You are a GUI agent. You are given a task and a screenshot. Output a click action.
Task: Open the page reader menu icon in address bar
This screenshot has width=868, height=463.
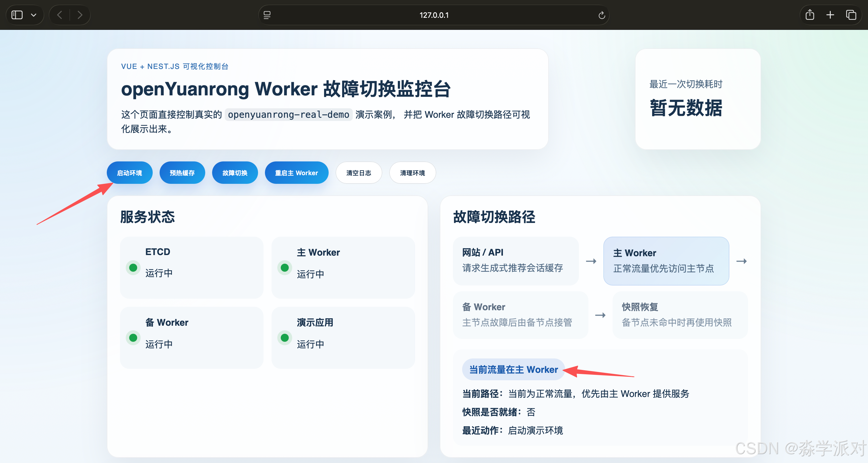pyautogui.click(x=267, y=15)
